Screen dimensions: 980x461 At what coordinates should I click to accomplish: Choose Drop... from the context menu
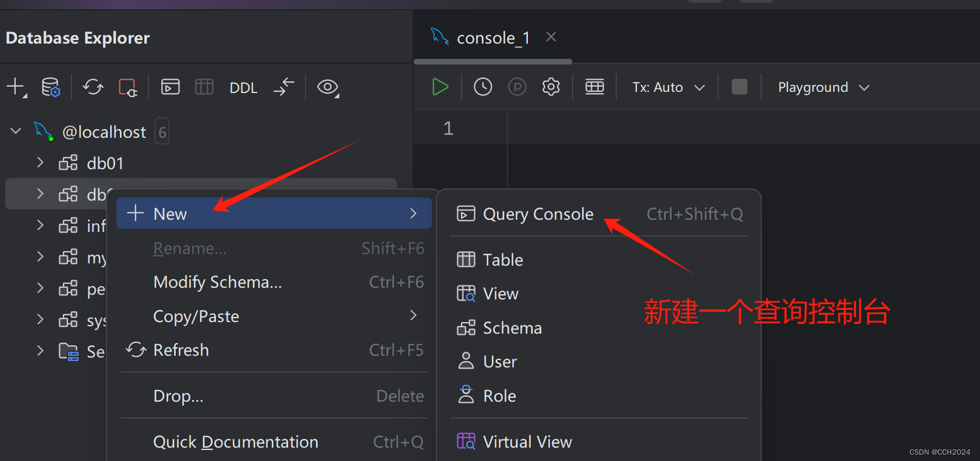tap(178, 395)
